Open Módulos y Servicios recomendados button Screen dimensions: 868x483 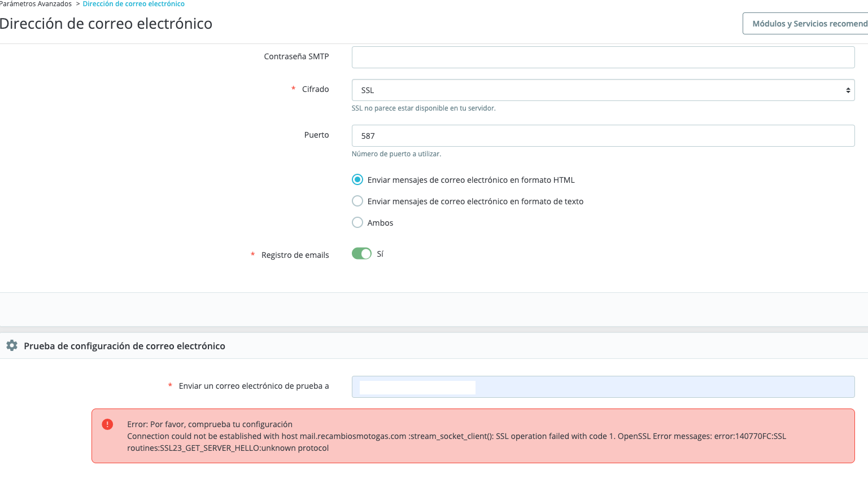806,24
